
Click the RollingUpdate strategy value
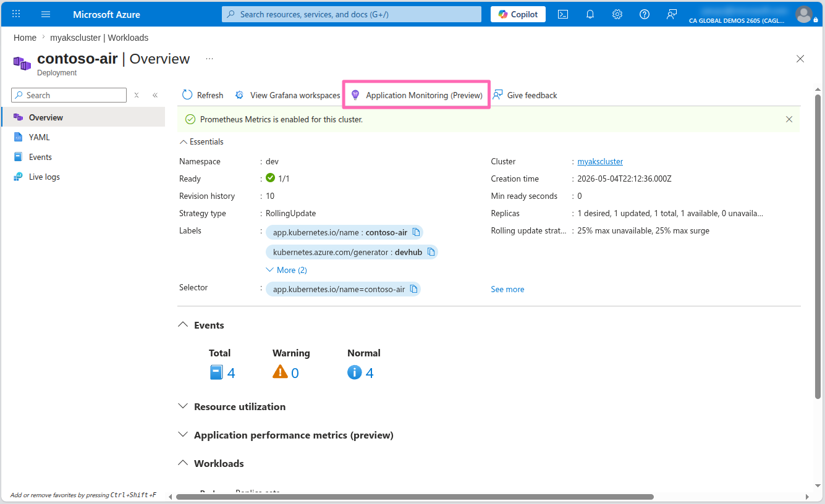click(290, 213)
